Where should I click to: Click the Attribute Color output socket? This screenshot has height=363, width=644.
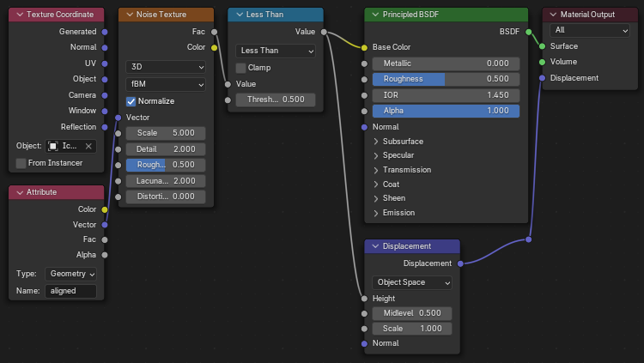pyautogui.click(x=105, y=209)
